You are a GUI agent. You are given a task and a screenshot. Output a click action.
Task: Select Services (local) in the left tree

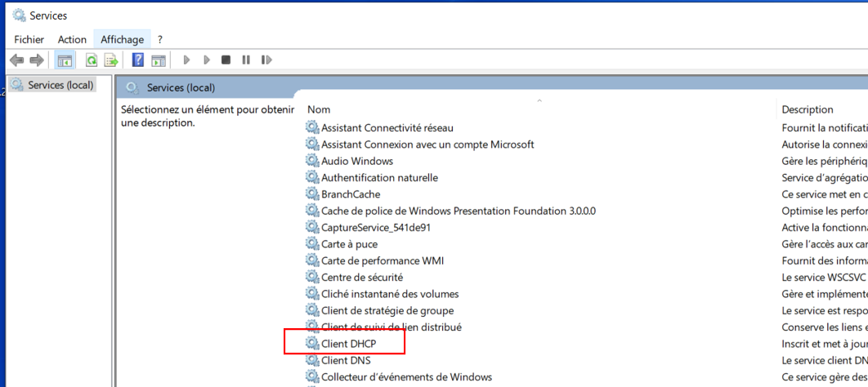coord(60,85)
